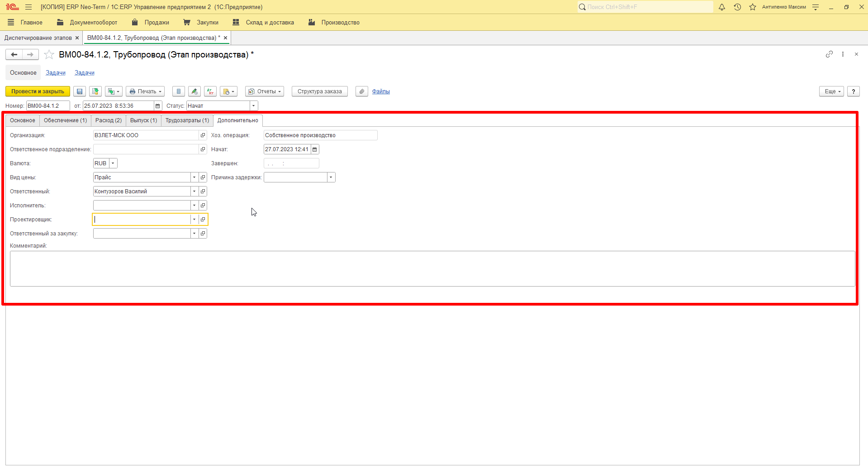Switch to the Трудозатраты (1) tab
This screenshot has width=868, height=469.
tap(187, 120)
